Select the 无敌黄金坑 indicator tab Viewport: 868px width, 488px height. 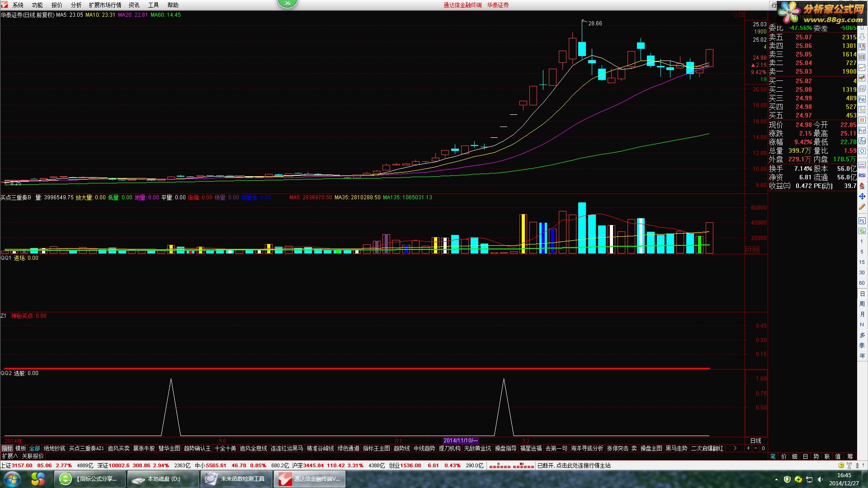pyautogui.click(x=477, y=448)
